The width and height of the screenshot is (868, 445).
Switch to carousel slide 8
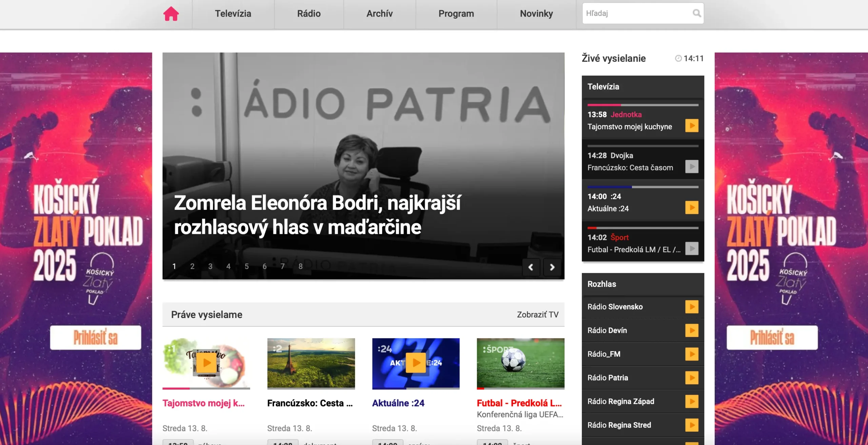coord(300,266)
